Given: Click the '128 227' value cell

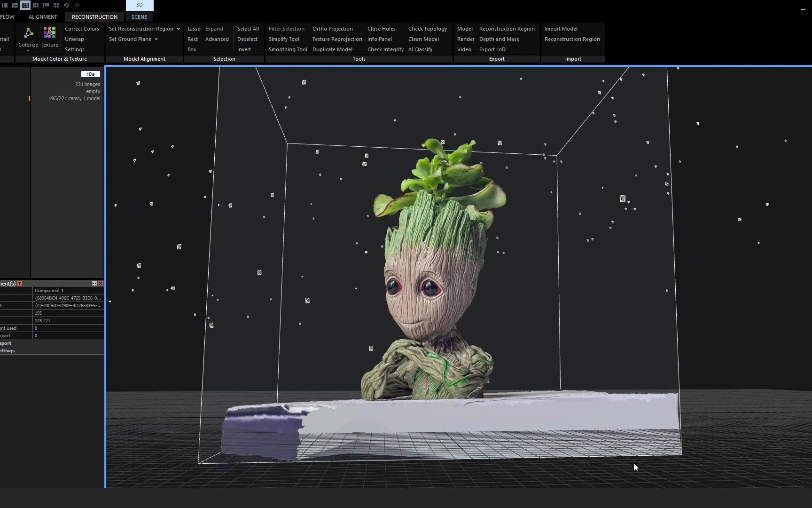Looking at the screenshot, I should pos(68,320).
